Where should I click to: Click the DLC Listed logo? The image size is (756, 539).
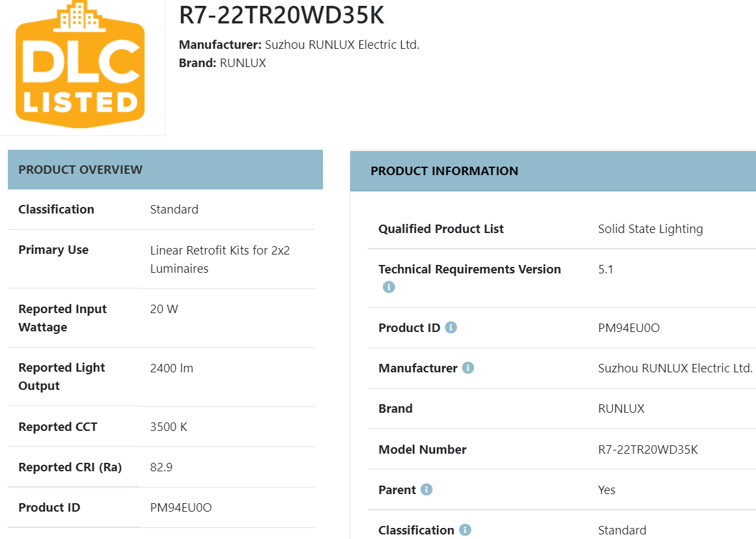(80, 65)
